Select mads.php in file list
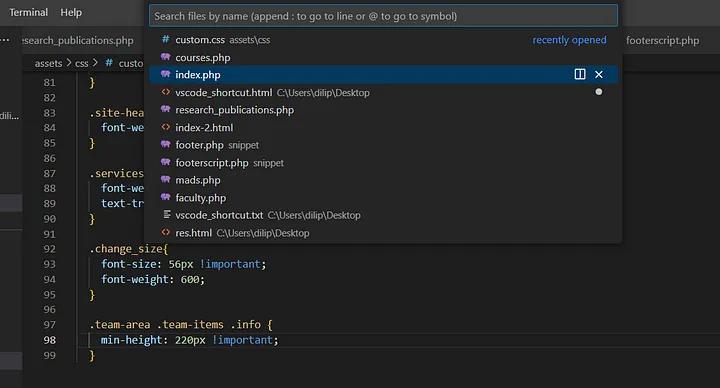 point(383,180)
